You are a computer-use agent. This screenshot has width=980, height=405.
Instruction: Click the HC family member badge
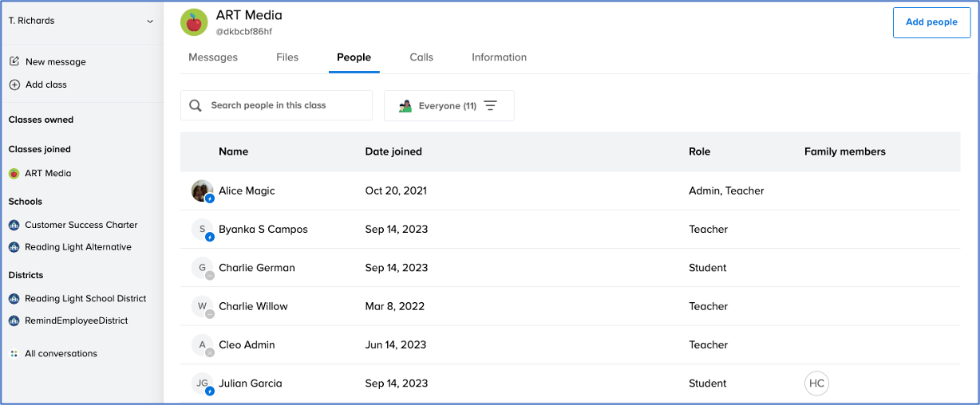[816, 383]
